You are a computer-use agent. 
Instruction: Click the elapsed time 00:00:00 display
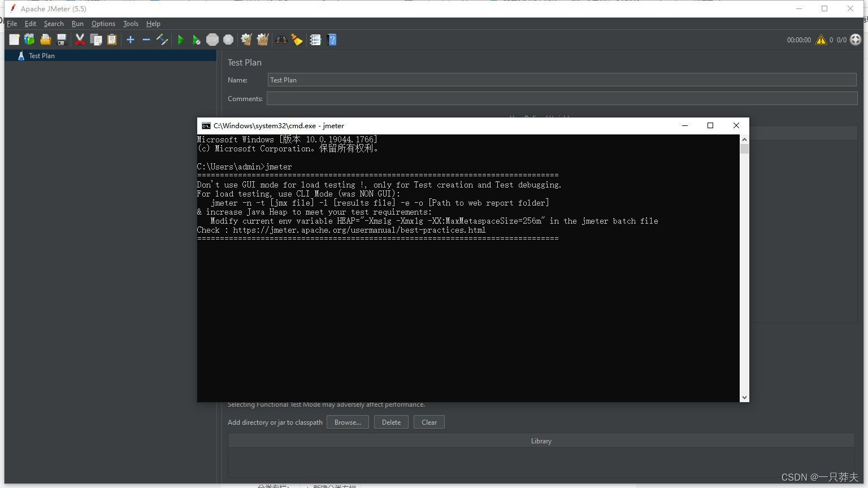[799, 40]
